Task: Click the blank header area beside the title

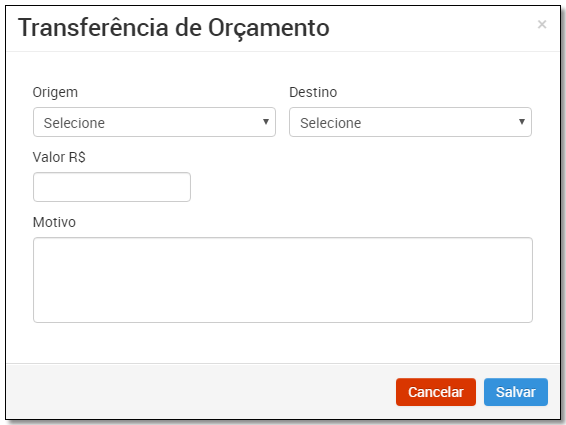Action: click(x=433, y=28)
